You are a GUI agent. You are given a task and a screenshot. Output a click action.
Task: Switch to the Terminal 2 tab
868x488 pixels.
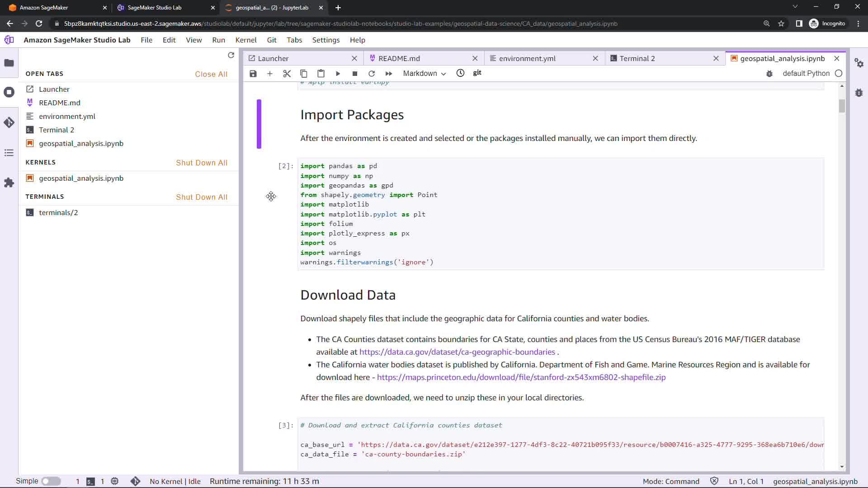pyautogui.click(x=637, y=58)
